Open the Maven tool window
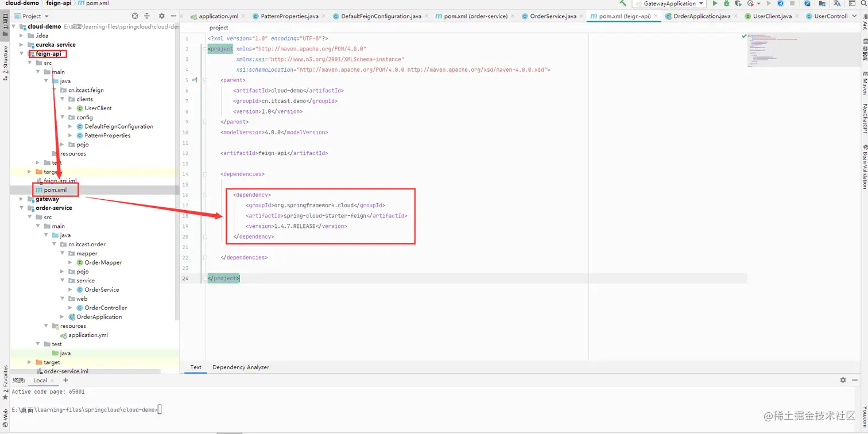Screen dimensions: 868x434 coord(865,83)
